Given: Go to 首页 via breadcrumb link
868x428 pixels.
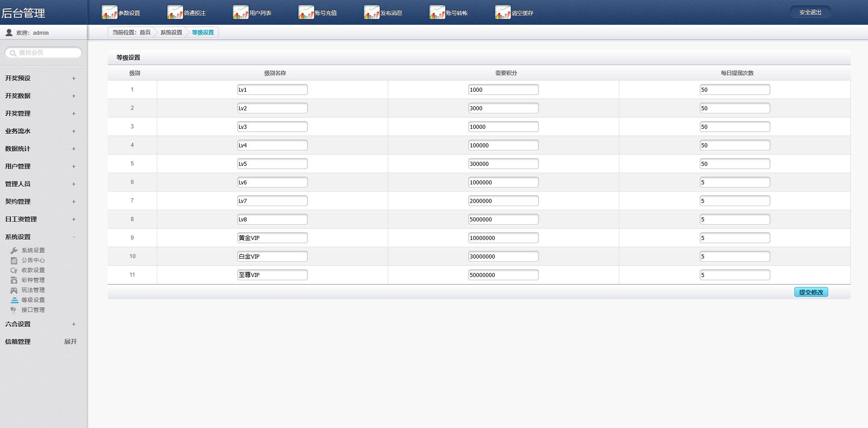Looking at the screenshot, I should coord(145,33).
